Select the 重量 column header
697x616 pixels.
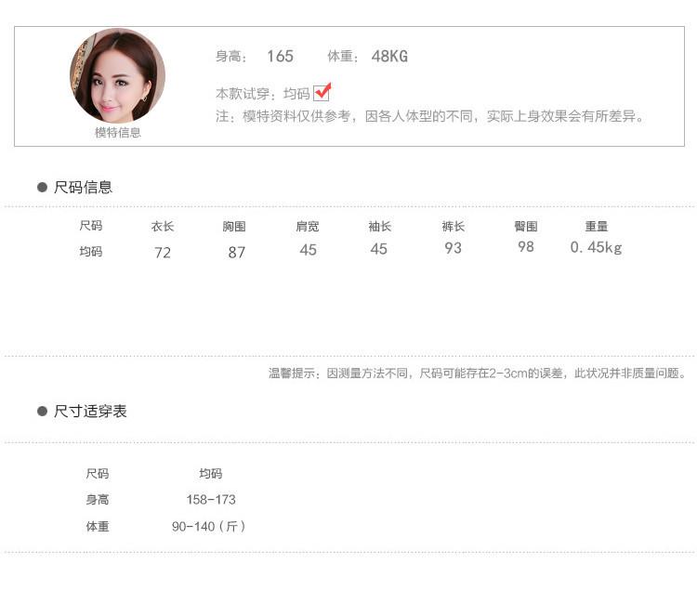(x=597, y=226)
